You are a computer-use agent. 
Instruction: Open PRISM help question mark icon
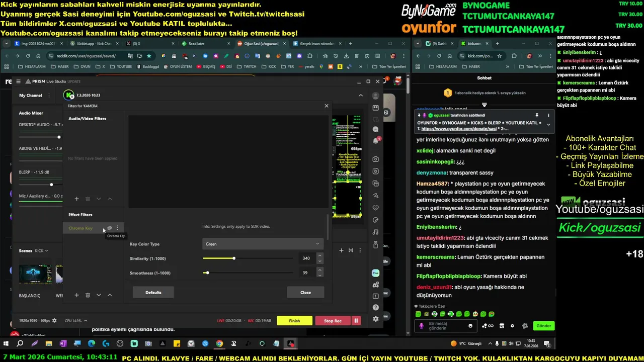(376, 307)
